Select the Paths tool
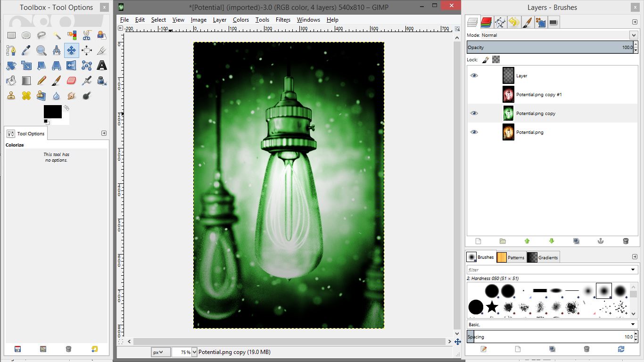 point(11,50)
